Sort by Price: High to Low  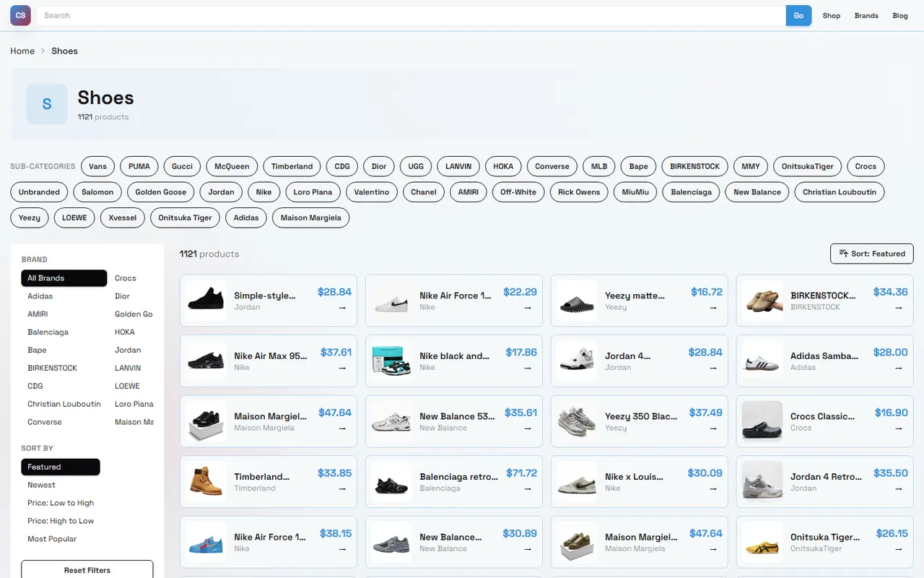[x=61, y=521]
